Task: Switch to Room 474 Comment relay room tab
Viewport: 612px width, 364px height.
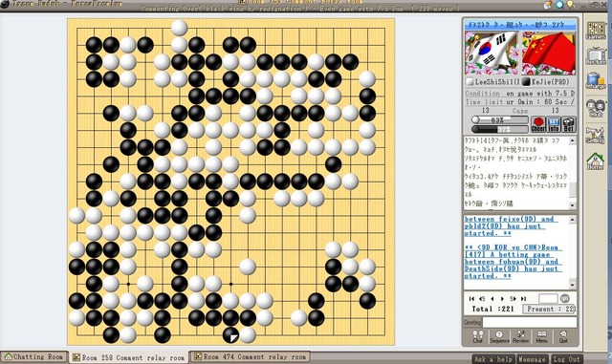Action: click(x=251, y=356)
